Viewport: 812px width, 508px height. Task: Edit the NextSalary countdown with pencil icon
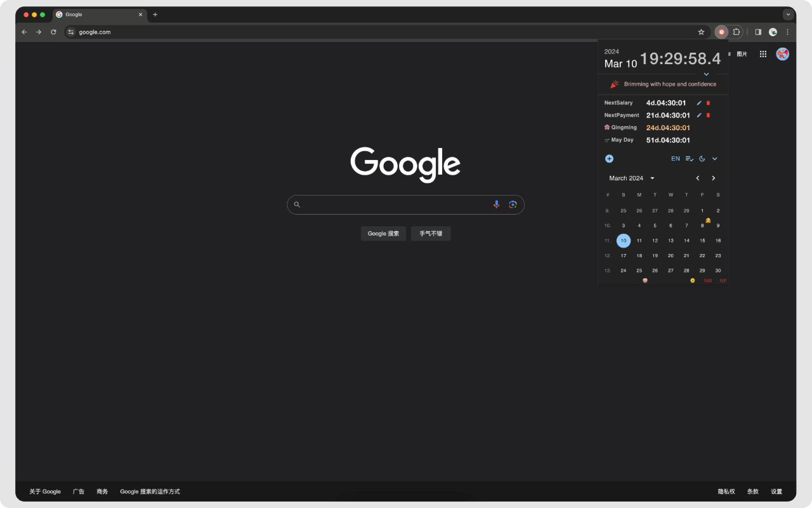(699, 103)
